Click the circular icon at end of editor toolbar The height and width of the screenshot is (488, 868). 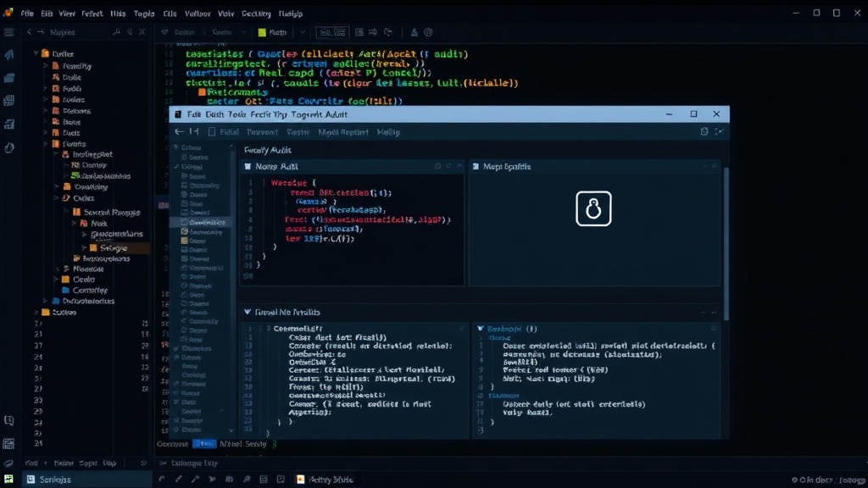point(428,32)
